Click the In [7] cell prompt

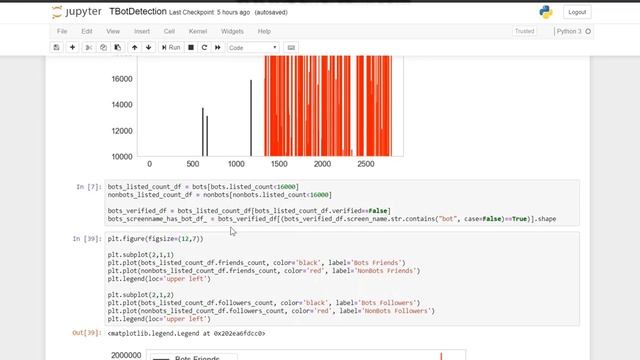89,187
